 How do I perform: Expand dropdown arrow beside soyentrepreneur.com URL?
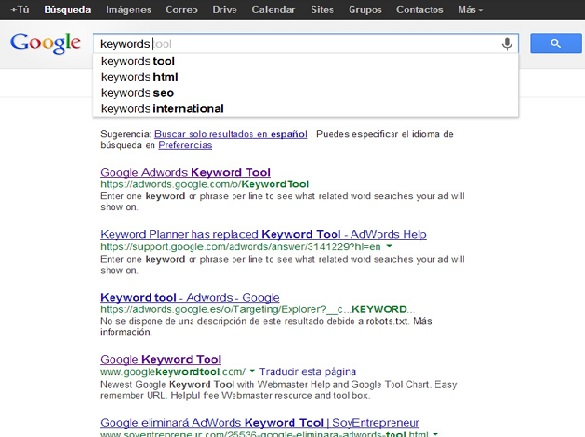(435, 434)
